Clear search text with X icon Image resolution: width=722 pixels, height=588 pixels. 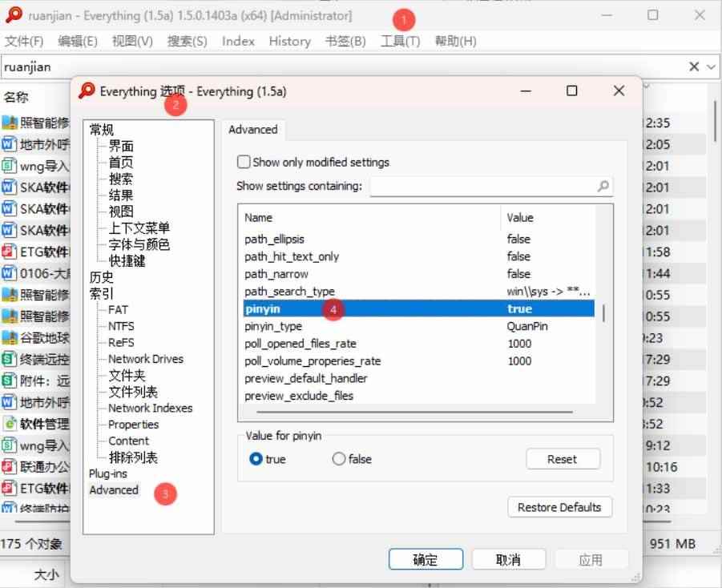(x=694, y=66)
